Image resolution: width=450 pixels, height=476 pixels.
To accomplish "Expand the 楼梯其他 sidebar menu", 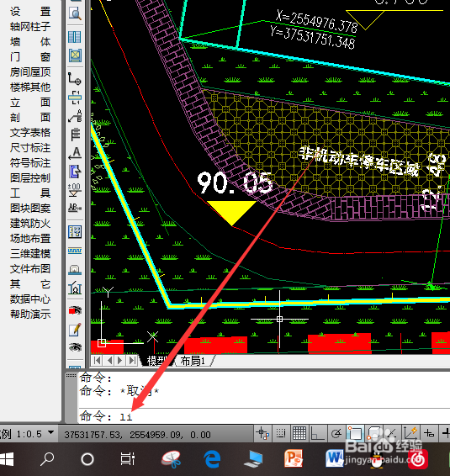I will click(30, 87).
